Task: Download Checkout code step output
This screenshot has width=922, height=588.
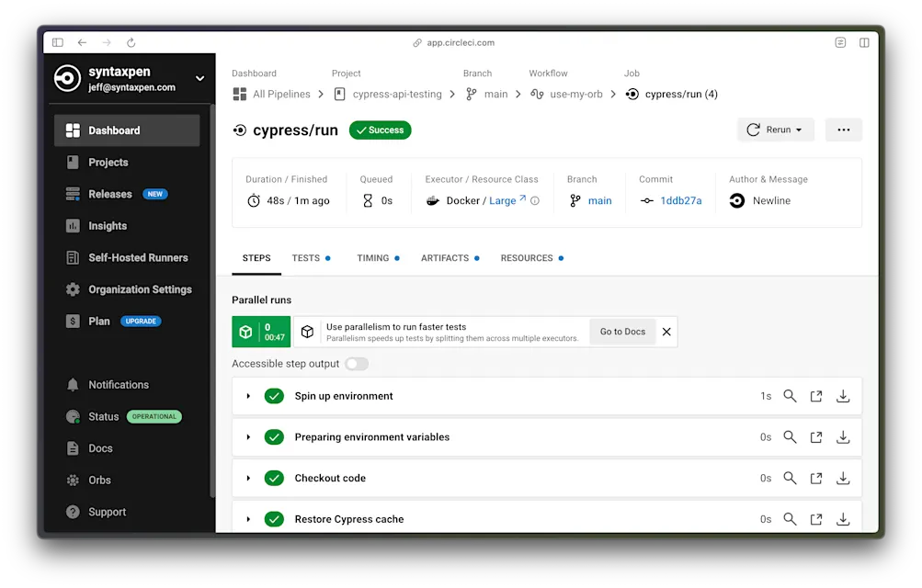Action: 843,479
